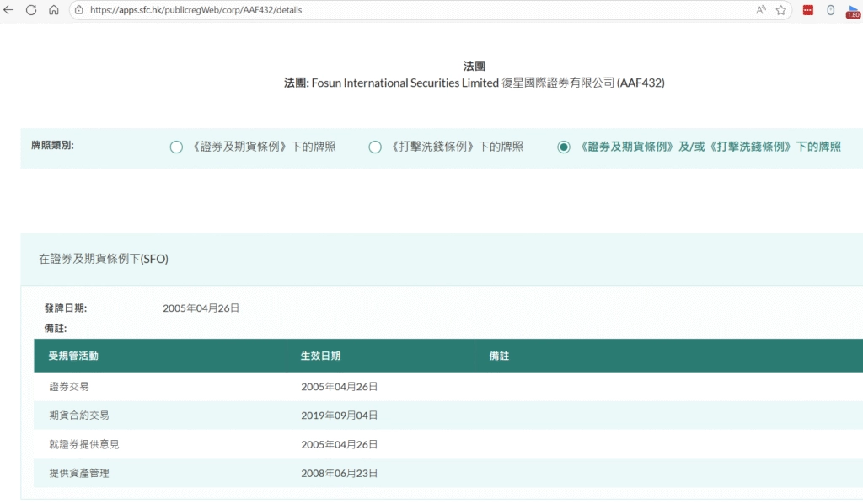Screen dimensions: 863x504
Task: Open the red extension icon
Action: click(x=808, y=10)
